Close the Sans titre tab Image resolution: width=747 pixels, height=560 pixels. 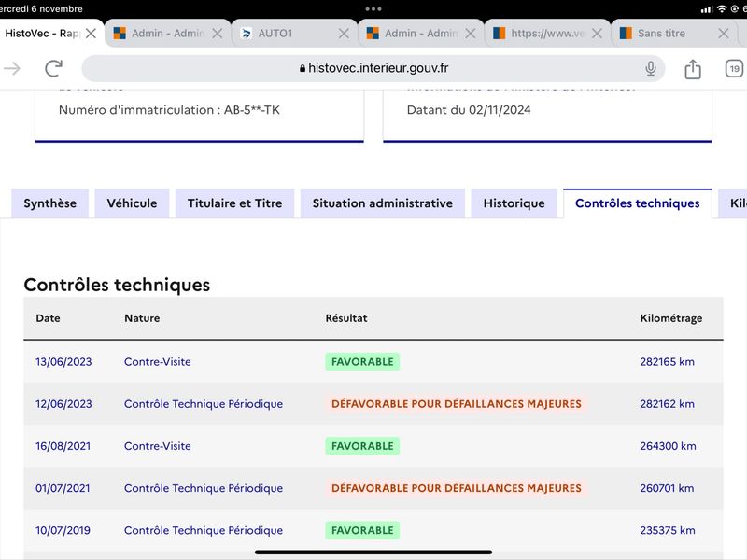[723, 34]
